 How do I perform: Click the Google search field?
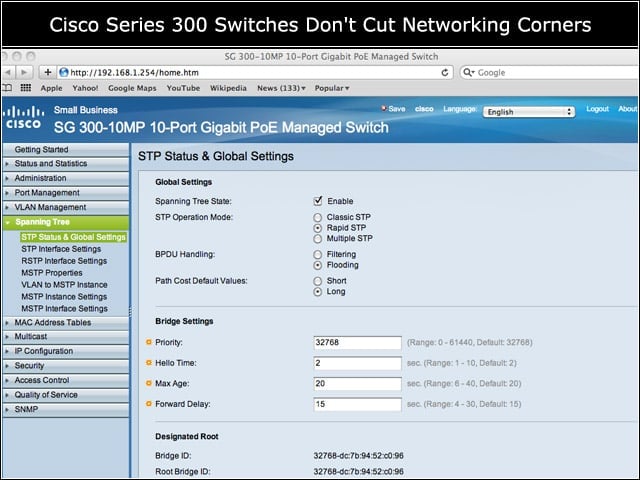(x=551, y=73)
